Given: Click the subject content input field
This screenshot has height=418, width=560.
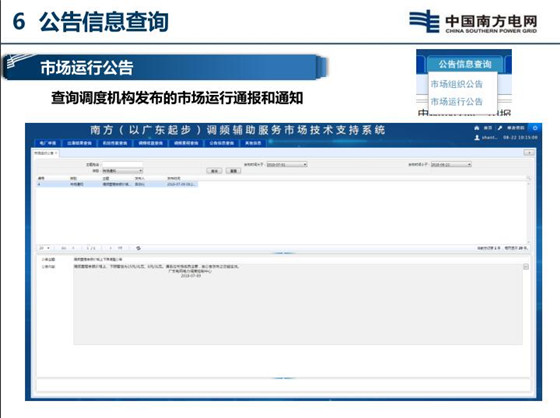Looking at the screenshot, I should pyautogui.click(x=122, y=165).
